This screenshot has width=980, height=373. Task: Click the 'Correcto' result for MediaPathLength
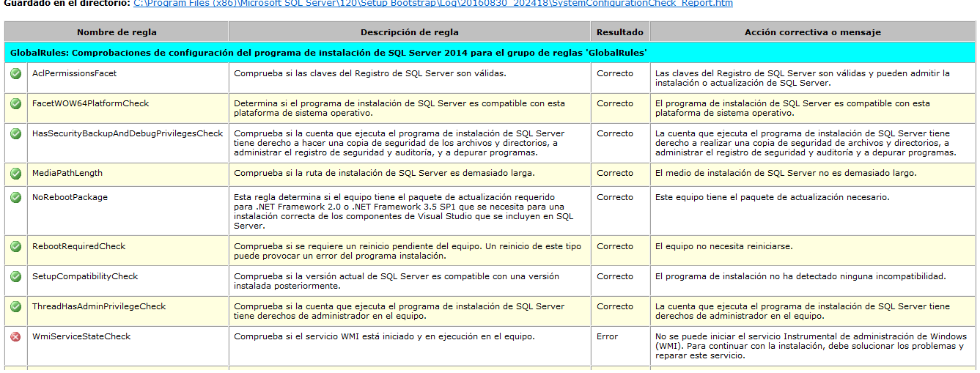(x=615, y=173)
